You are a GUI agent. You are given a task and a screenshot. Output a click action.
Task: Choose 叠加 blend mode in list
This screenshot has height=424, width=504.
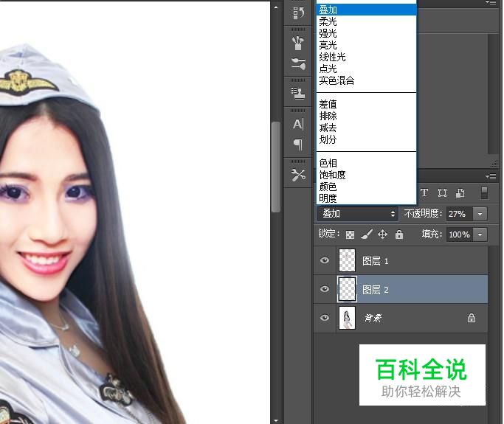367,10
